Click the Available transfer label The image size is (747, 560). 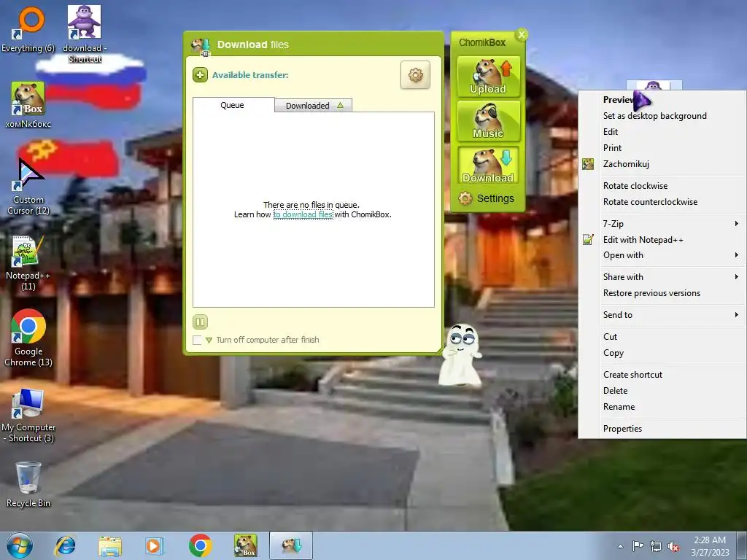point(250,75)
